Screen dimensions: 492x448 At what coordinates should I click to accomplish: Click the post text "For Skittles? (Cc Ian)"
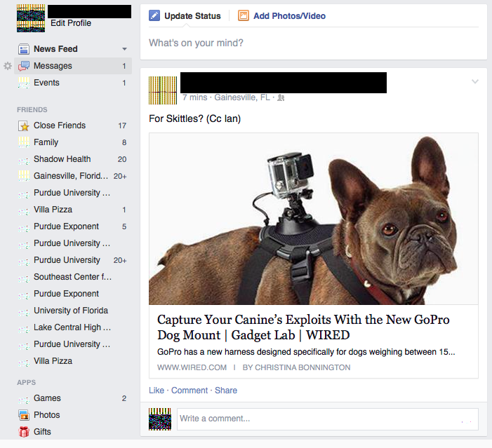pos(195,118)
